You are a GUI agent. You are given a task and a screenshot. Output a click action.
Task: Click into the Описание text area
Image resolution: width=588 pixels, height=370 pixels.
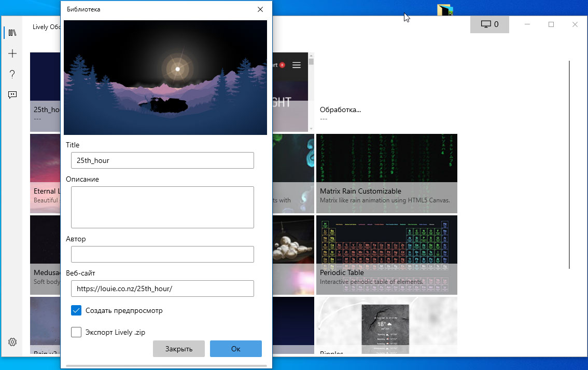162,207
